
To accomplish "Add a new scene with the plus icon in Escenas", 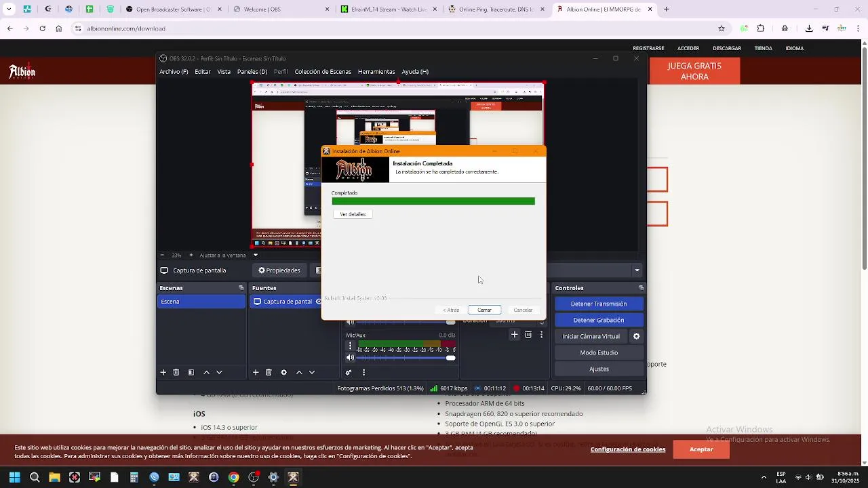I will [x=163, y=372].
